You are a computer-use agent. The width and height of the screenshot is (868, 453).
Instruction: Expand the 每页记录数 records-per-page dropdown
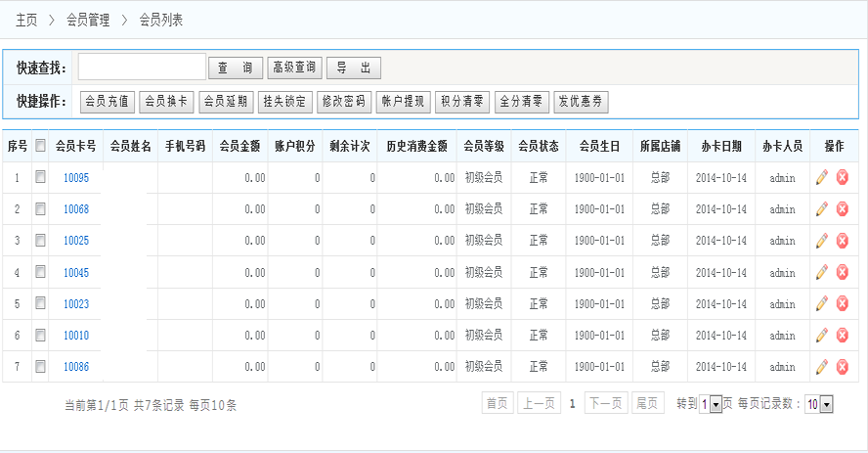826,404
